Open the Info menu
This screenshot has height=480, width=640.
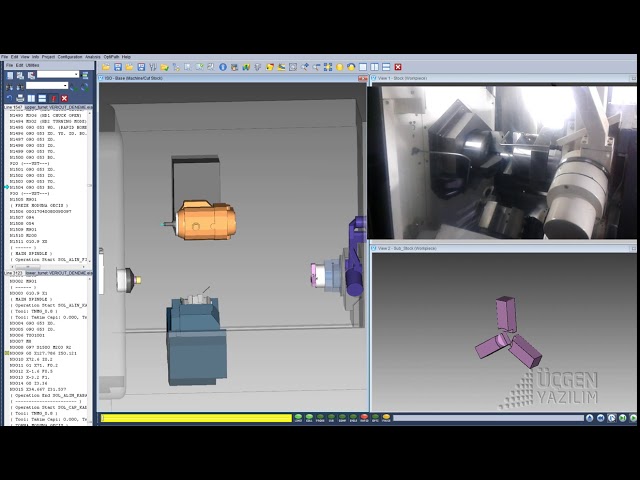click(36, 57)
